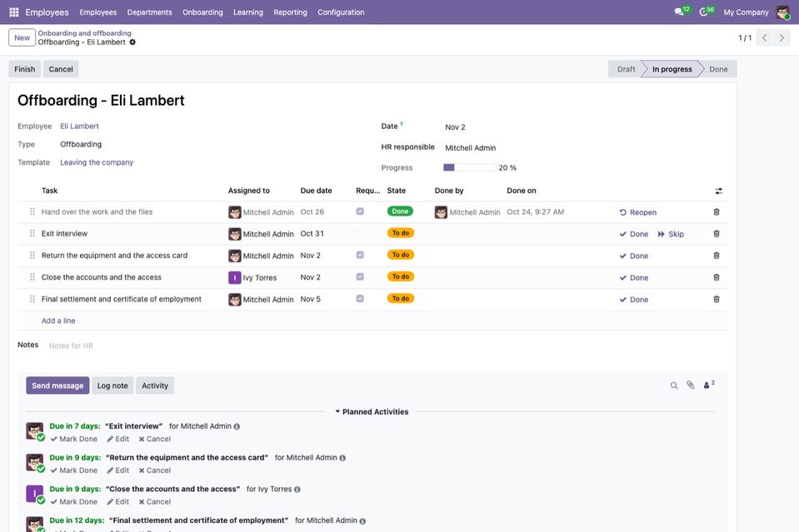Viewport: 799px width, 532px height.
Task: Skip the 'Exit interview' task
Action: [x=671, y=234]
